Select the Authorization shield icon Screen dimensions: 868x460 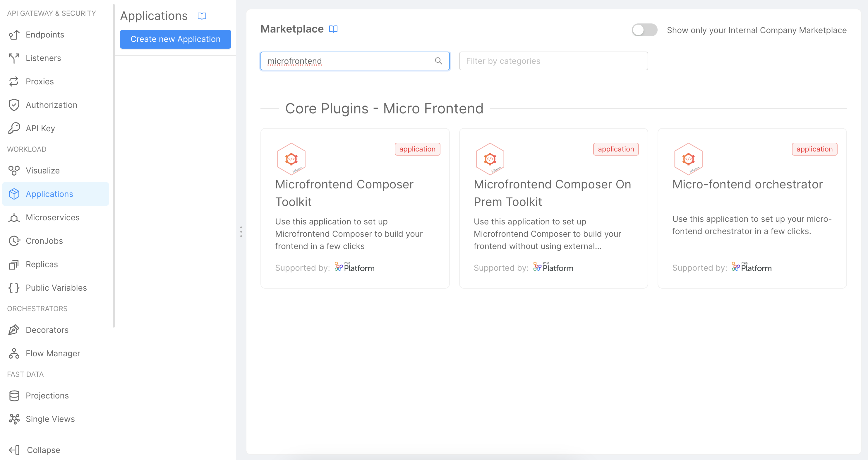coord(13,105)
